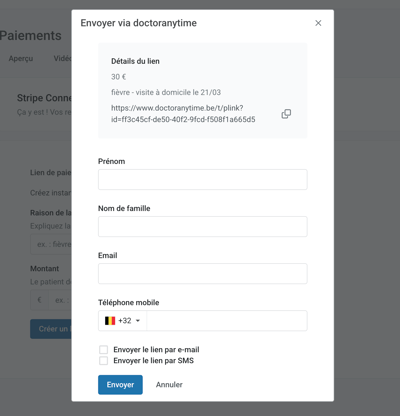
Task: Cancel with the Annuler link
Action: coord(169,385)
